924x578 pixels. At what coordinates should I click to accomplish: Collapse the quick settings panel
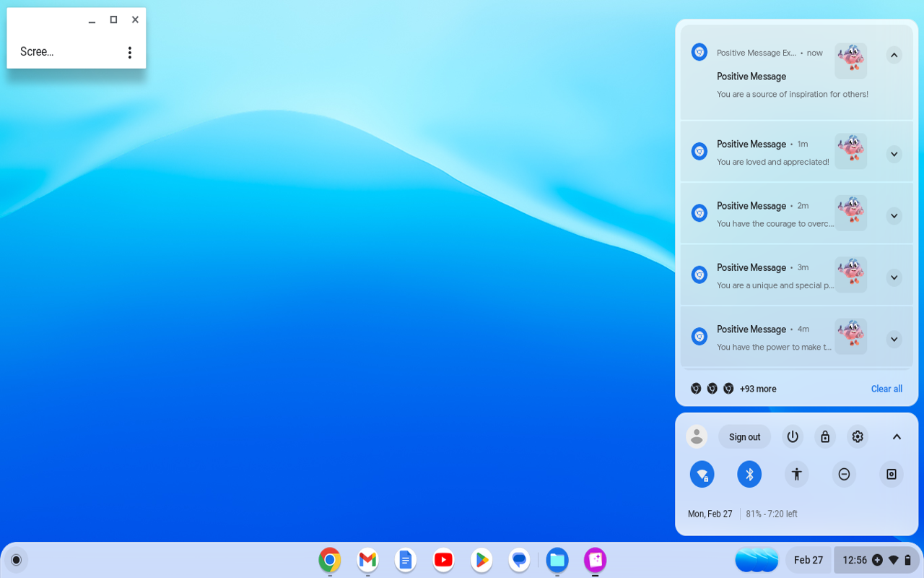click(897, 436)
